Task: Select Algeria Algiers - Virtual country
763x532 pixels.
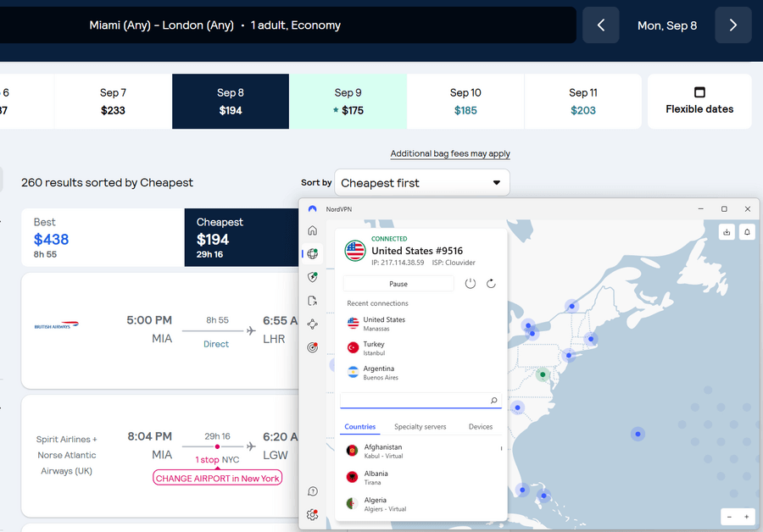Action: coord(420,504)
